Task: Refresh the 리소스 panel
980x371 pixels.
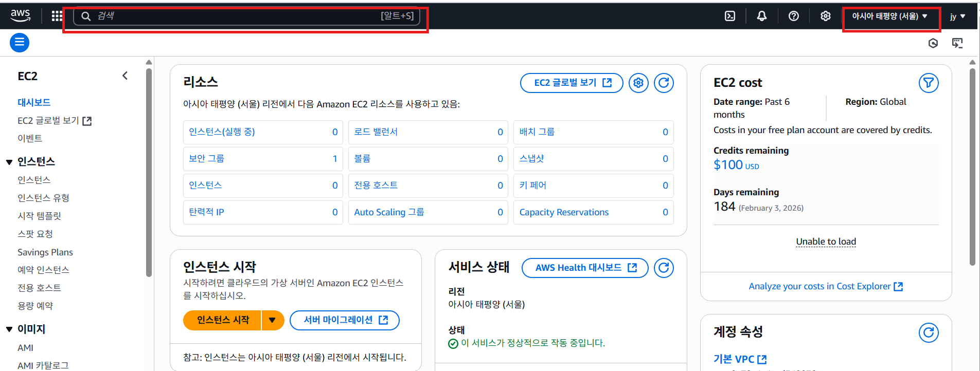Action: click(664, 83)
